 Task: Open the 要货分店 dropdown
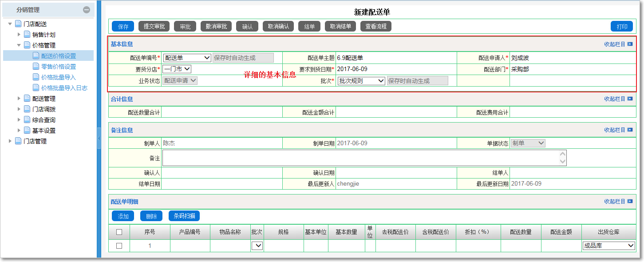coord(177,69)
